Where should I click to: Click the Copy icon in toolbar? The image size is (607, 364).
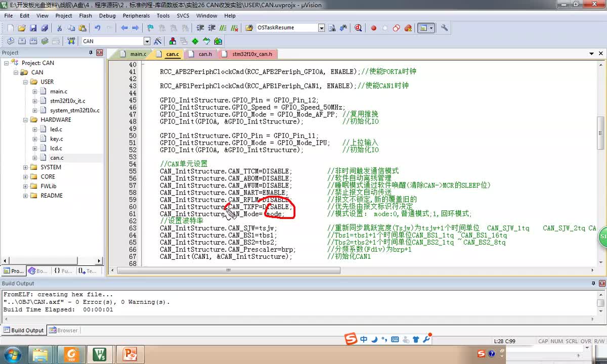tap(71, 28)
